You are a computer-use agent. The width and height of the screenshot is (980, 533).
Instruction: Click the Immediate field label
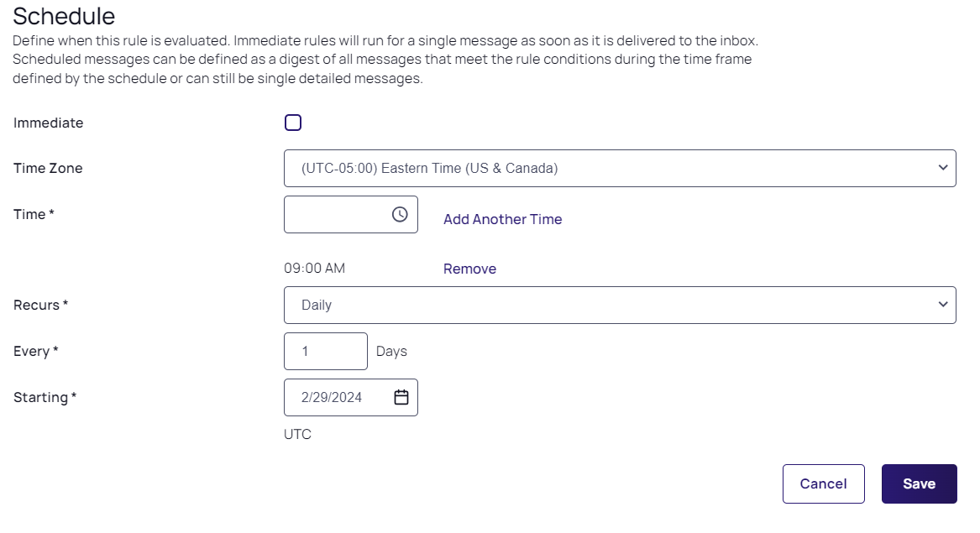pos(49,123)
